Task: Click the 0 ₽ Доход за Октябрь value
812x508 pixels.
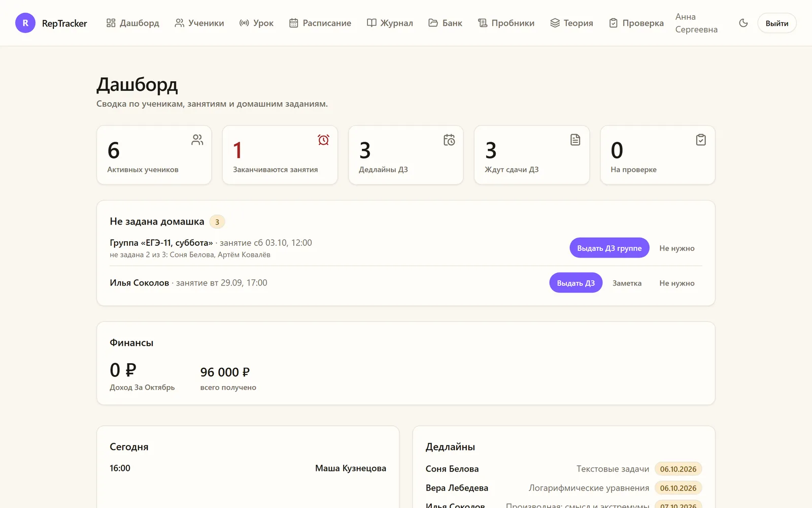Action: tap(123, 370)
